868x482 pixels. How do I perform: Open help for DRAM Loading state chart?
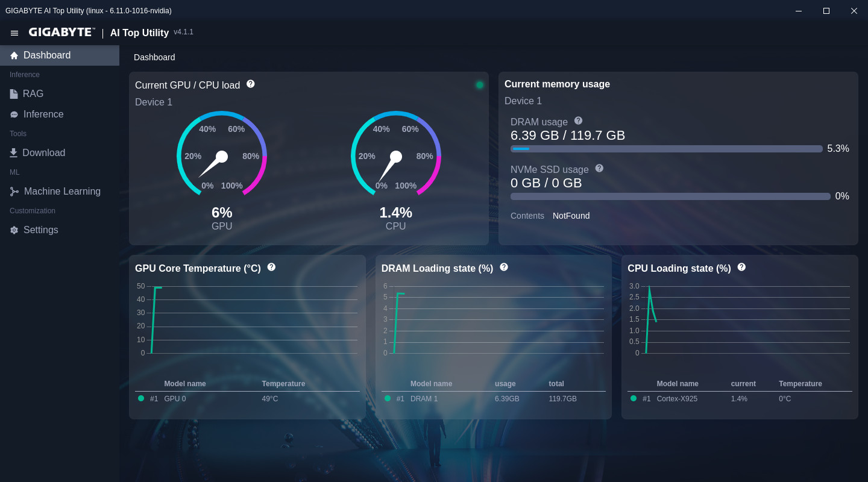[504, 267]
